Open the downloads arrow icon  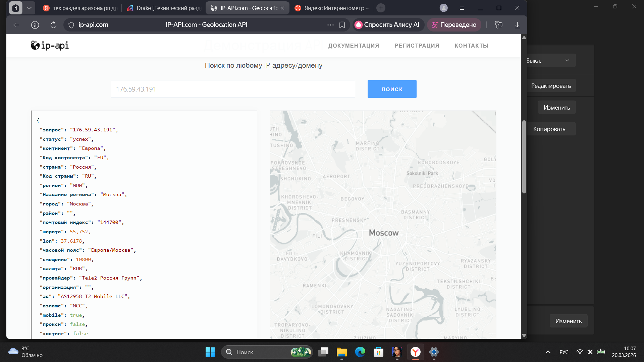(x=517, y=25)
